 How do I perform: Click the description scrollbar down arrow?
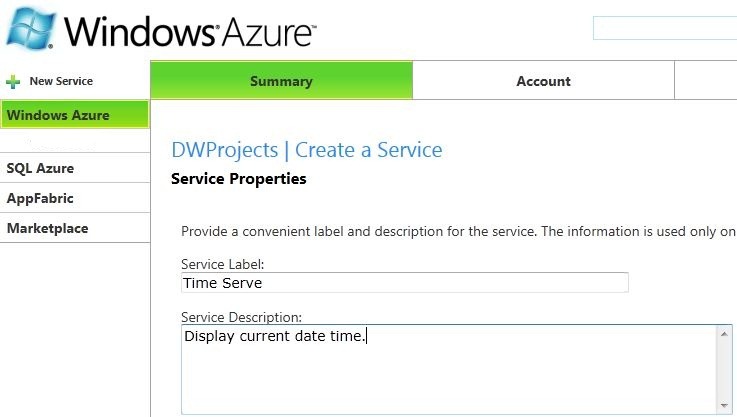tap(724, 405)
